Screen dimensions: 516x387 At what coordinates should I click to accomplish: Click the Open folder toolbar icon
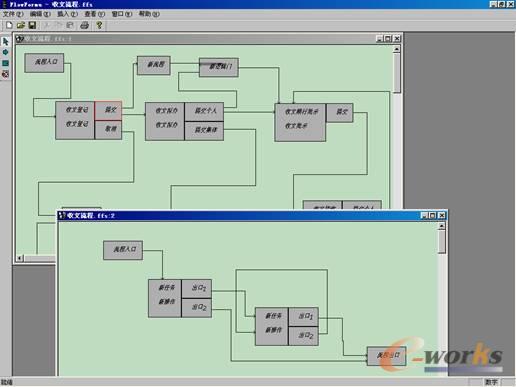pos(21,25)
